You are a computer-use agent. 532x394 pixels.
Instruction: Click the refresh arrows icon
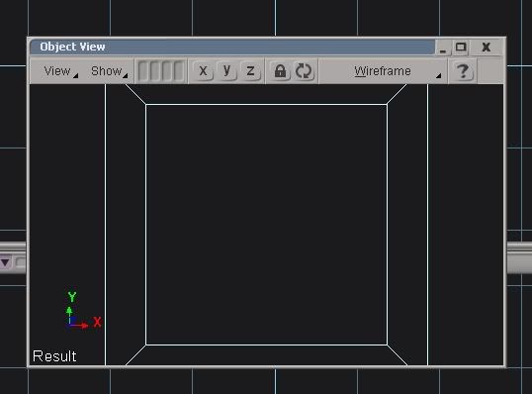click(304, 71)
